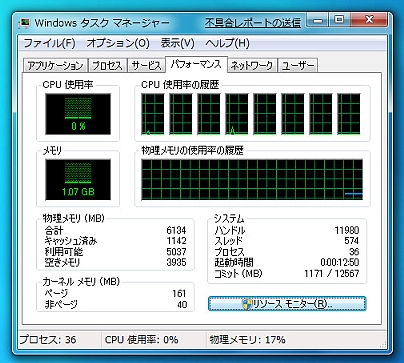Switch to the サービス tab
This screenshot has height=363, width=404.
[x=146, y=65]
